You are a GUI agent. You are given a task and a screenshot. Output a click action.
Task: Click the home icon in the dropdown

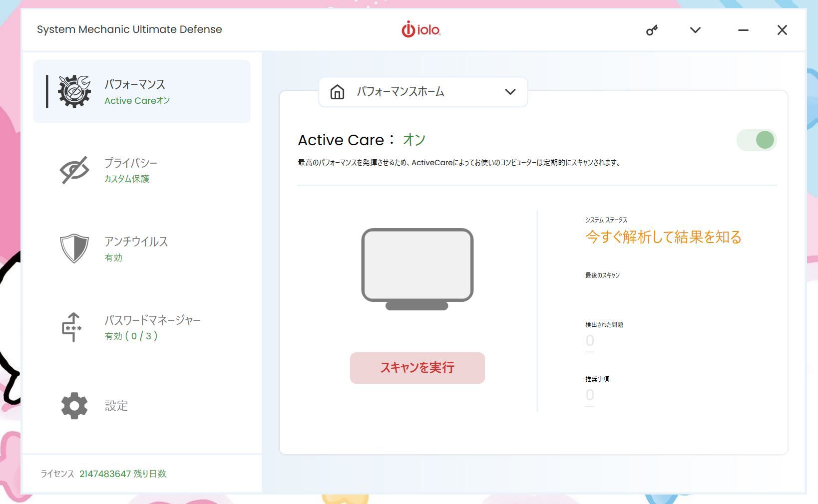337,92
